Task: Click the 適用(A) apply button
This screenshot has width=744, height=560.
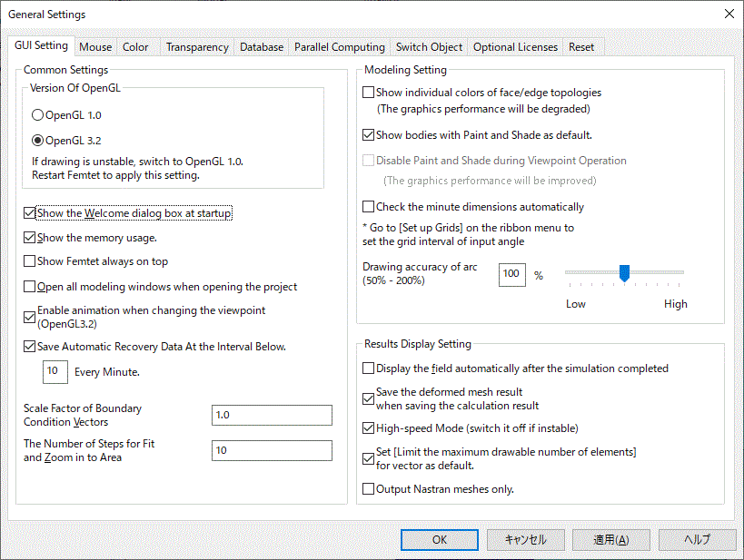Action: click(x=610, y=539)
